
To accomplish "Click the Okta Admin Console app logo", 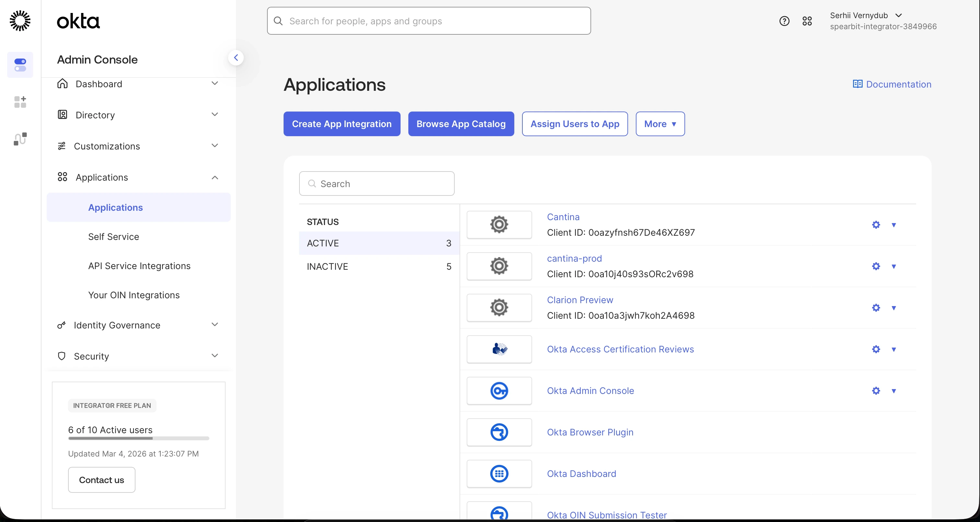I will (499, 391).
